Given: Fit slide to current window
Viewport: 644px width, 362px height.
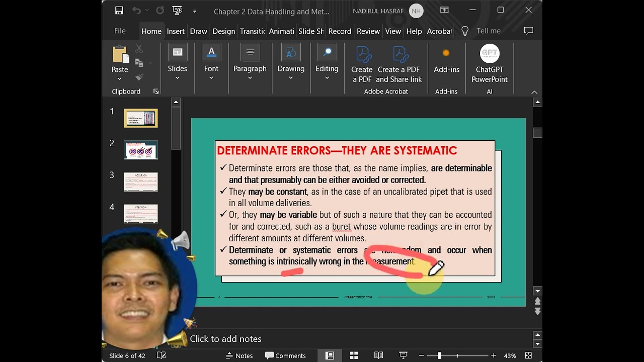Looking at the screenshot, I should [528, 355].
